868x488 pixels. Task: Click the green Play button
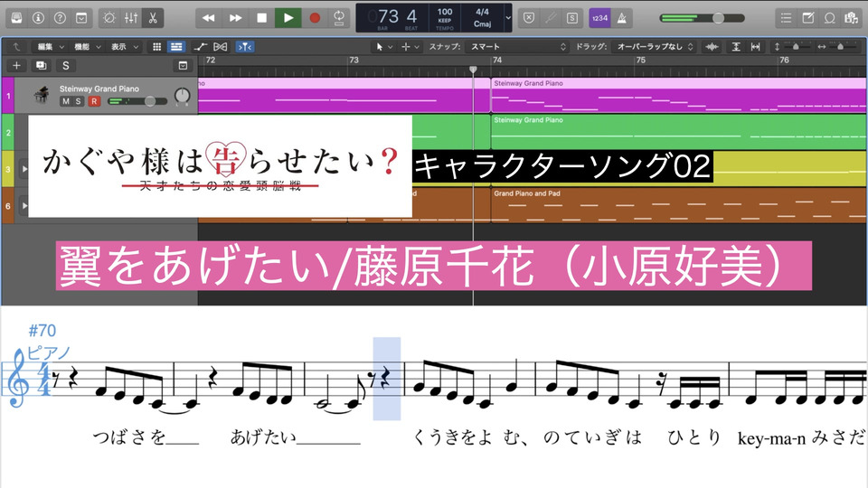(x=288, y=18)
